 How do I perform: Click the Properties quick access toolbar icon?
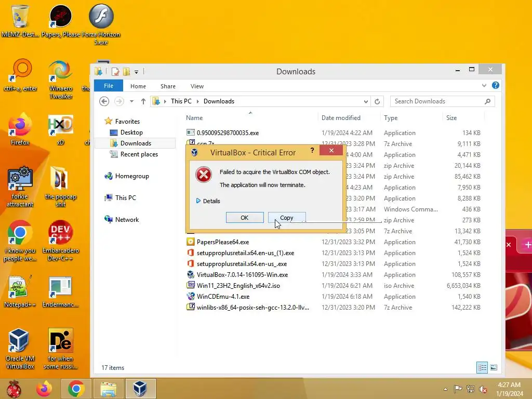pos(115,72)
